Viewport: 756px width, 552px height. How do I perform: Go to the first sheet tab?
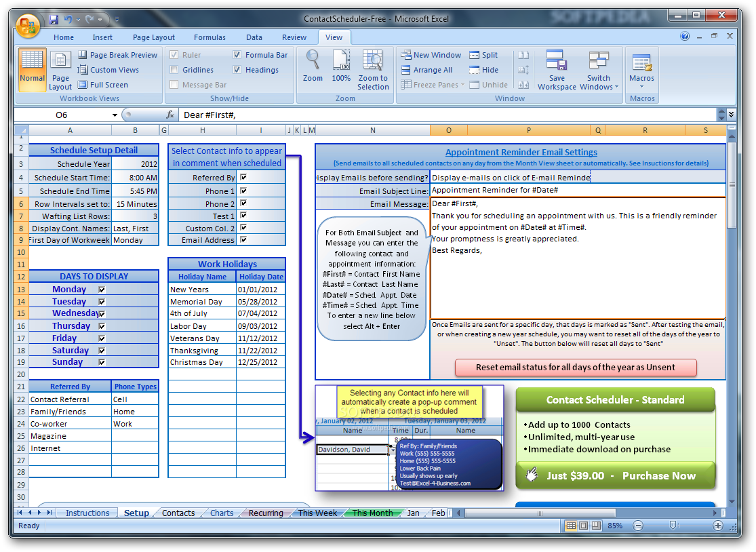pyautogui.click(x=19, y=513)
